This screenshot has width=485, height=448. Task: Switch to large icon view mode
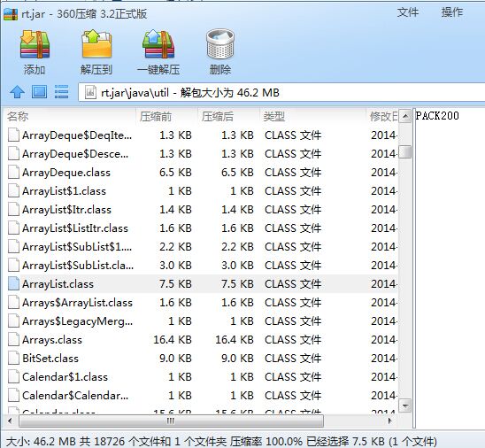pos(39,92)
